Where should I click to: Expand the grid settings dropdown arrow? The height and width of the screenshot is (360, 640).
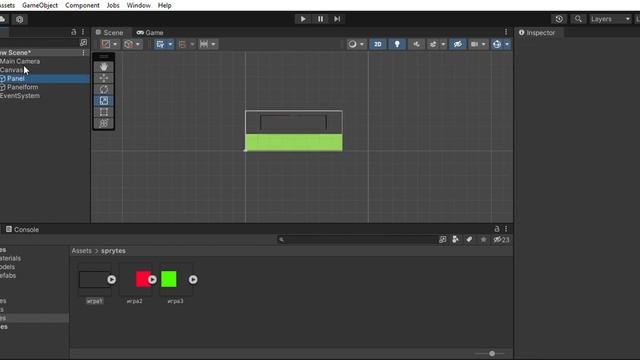pyautogui.click(x=170, y=44)
